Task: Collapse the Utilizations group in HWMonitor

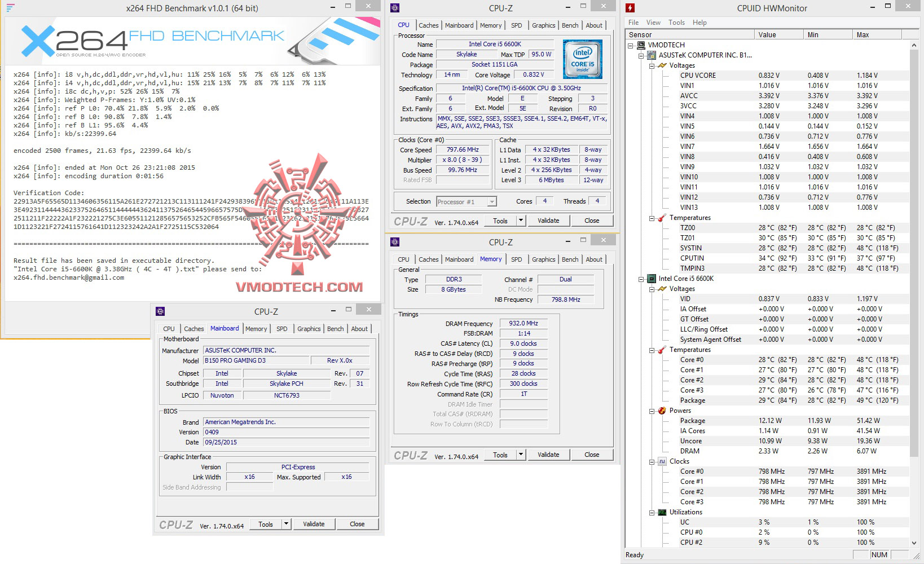Action: (x=652, y=513)
